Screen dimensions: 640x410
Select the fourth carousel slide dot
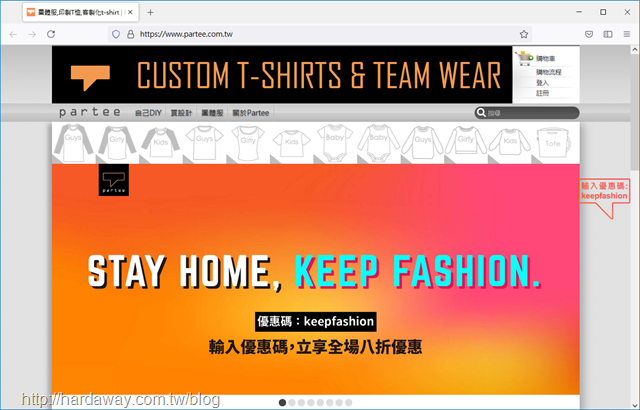pos(311,403)
